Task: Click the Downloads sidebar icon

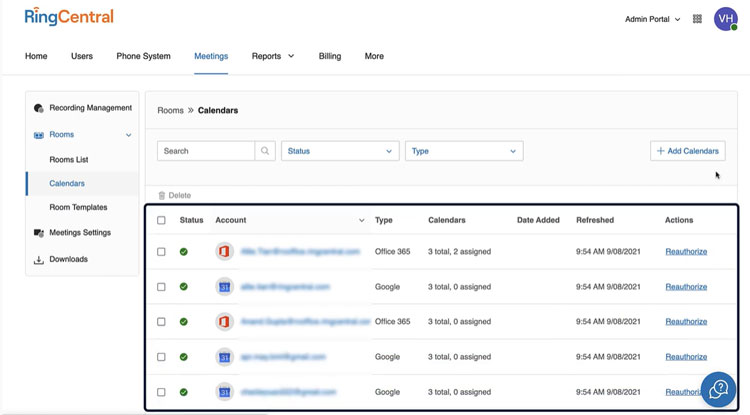Action: tap(39, 260)
